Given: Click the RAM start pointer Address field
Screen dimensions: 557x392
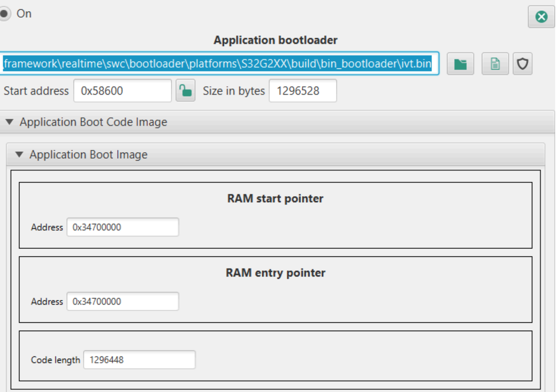Looking at the screenshot, I should point(123,227).
